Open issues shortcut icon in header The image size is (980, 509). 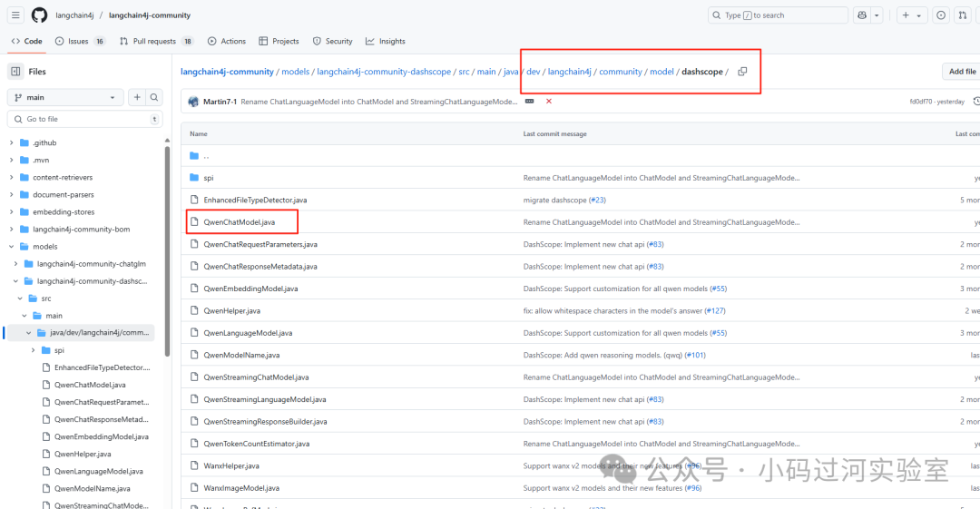pos(941,15)
